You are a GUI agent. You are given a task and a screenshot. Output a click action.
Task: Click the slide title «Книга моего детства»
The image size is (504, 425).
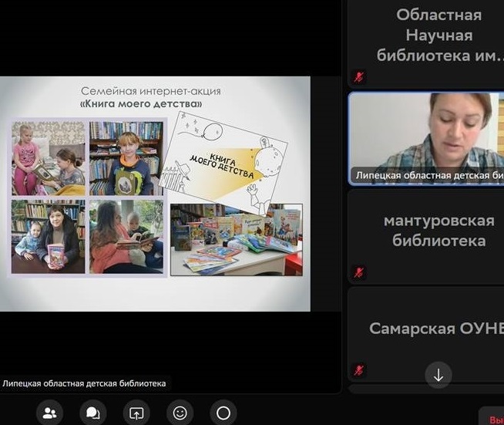coord(141,104)
